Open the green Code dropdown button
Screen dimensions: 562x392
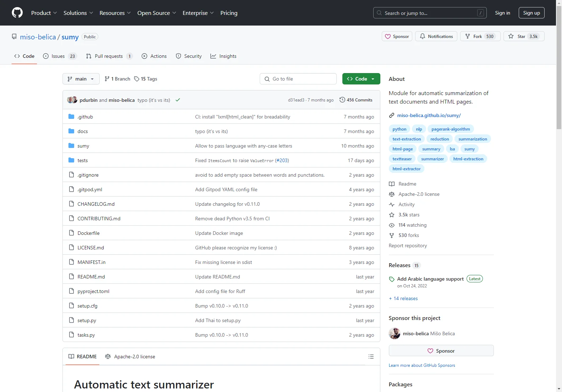pos(361,79)
